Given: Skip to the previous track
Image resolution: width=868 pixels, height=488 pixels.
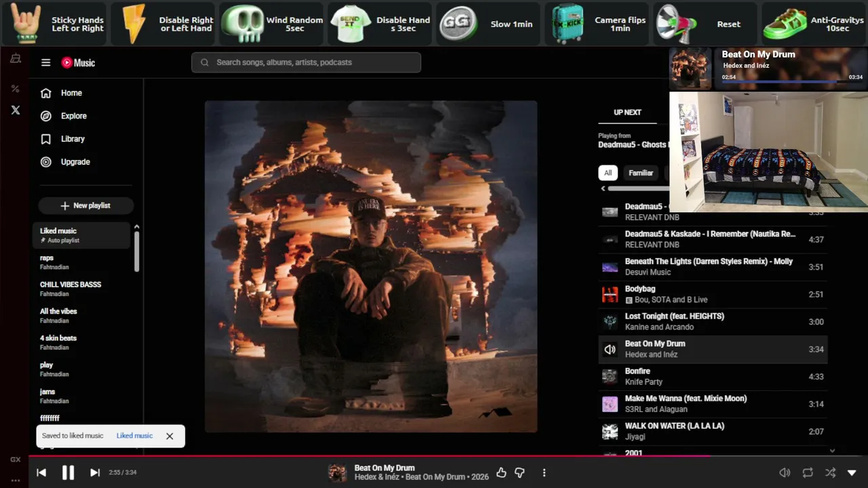Looking at the screenshot, I should (x=41, y=472).
